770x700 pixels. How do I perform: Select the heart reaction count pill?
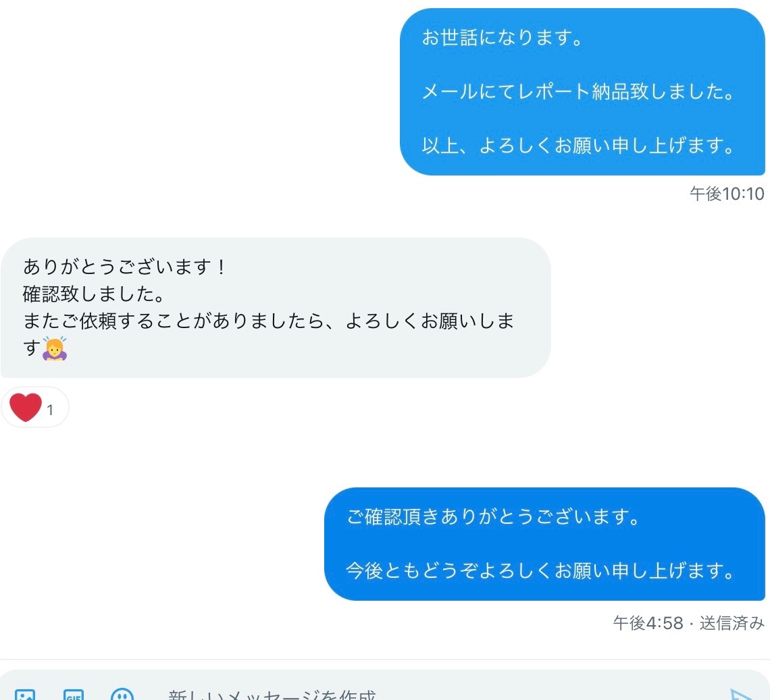[x=35, y=408]
